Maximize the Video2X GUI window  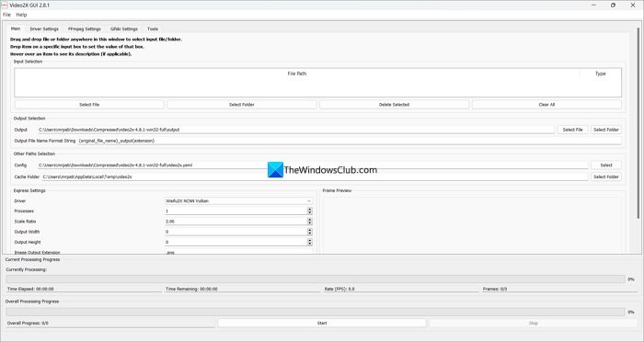point(614,5)
